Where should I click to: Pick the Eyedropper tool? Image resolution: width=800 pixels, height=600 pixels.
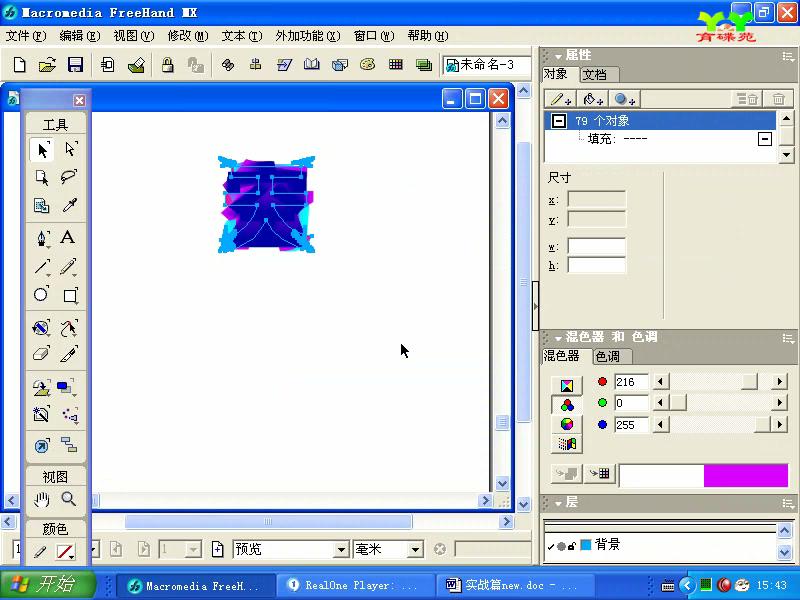[69, 205]
